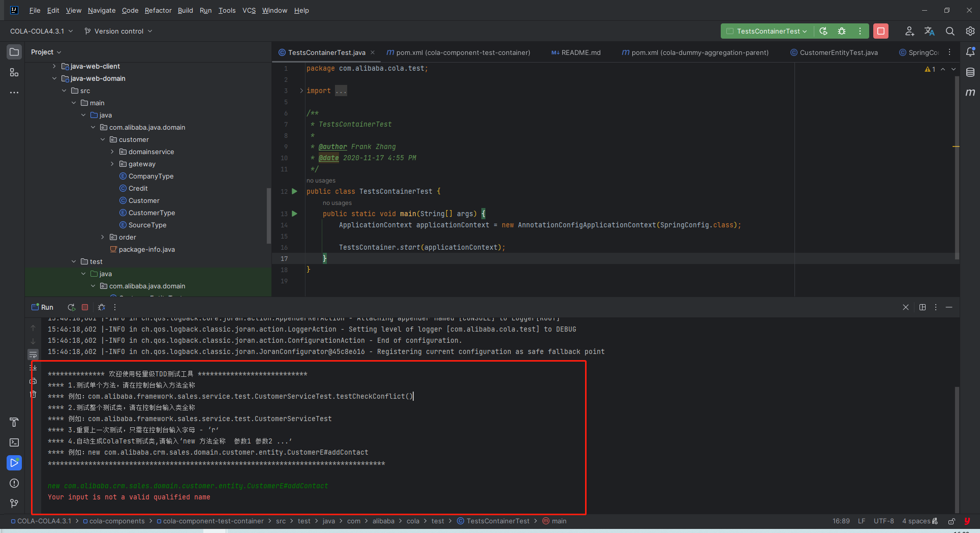Viewport: 980px width, 533px height.
Task: Toggle soft-wrap in the Run console
Action: click(33, 354)
